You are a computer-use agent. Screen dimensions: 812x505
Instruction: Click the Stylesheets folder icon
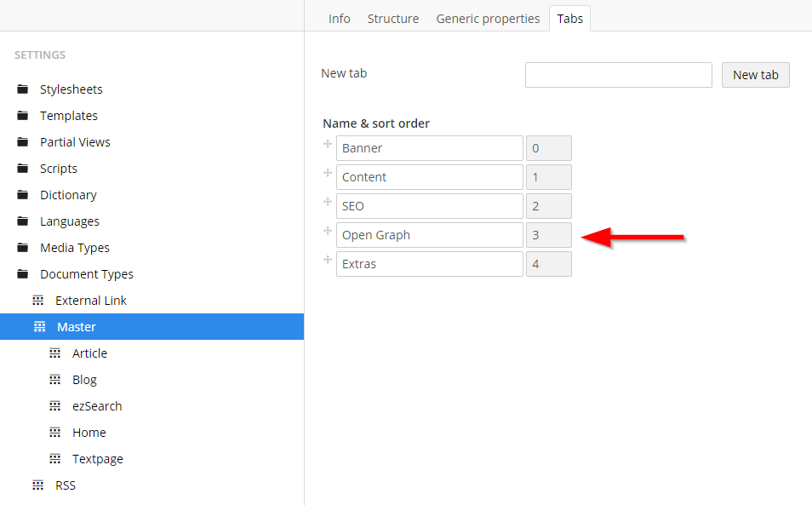click(22, 89)
